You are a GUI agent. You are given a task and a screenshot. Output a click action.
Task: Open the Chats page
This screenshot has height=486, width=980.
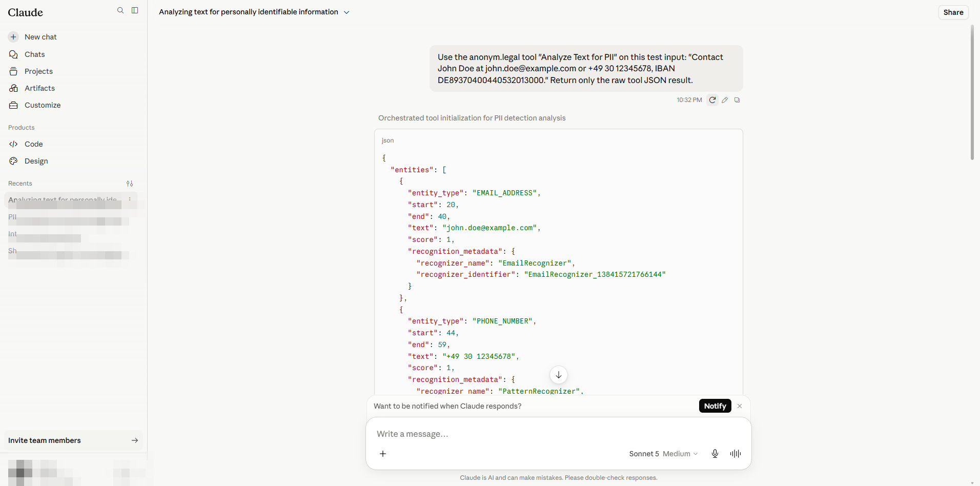[73, 54]
